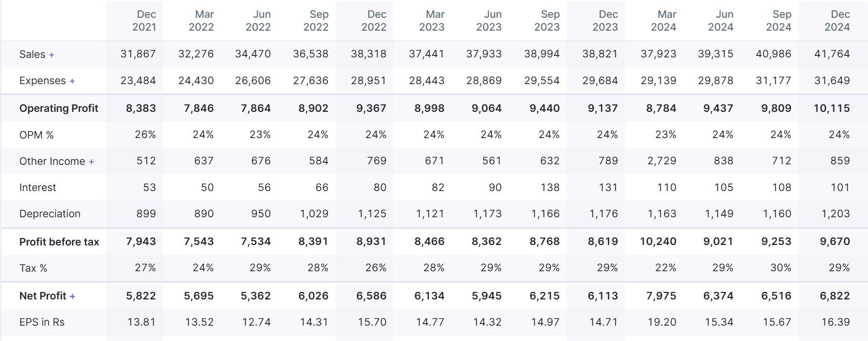Click the Depreciation row label

50,214
